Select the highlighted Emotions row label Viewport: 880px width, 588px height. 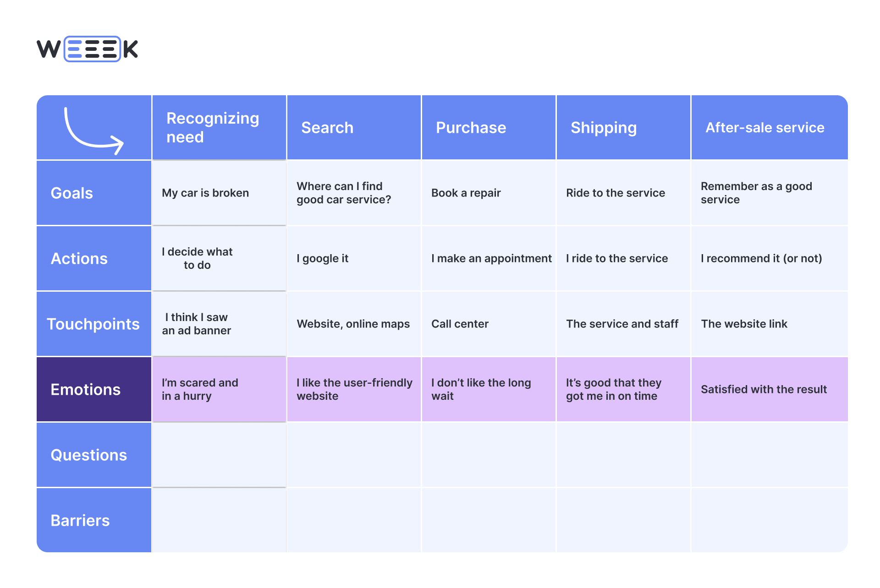[86, 390]
